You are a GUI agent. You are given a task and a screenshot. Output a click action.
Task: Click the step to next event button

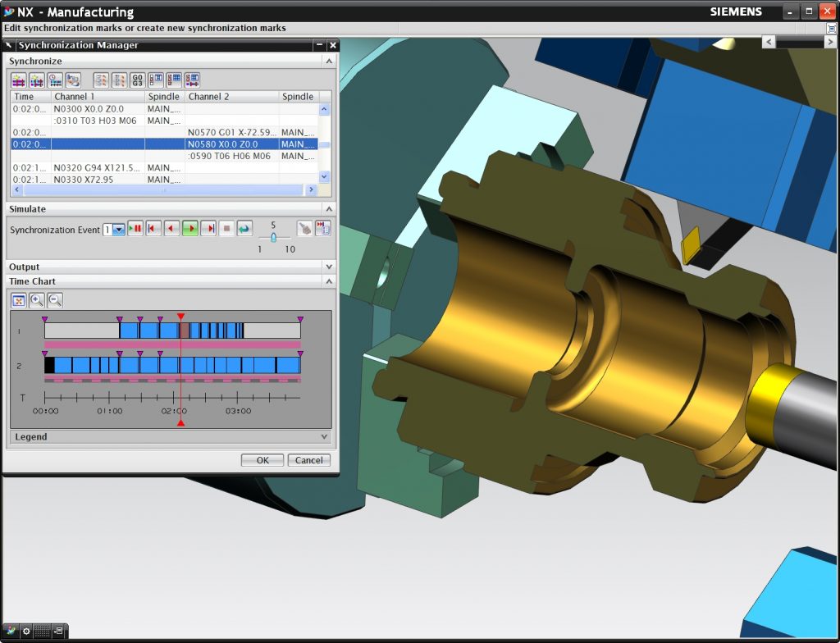208,229
